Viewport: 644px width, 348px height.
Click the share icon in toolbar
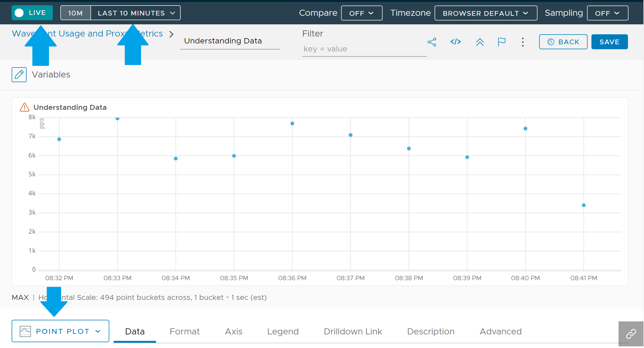point(432,42)
